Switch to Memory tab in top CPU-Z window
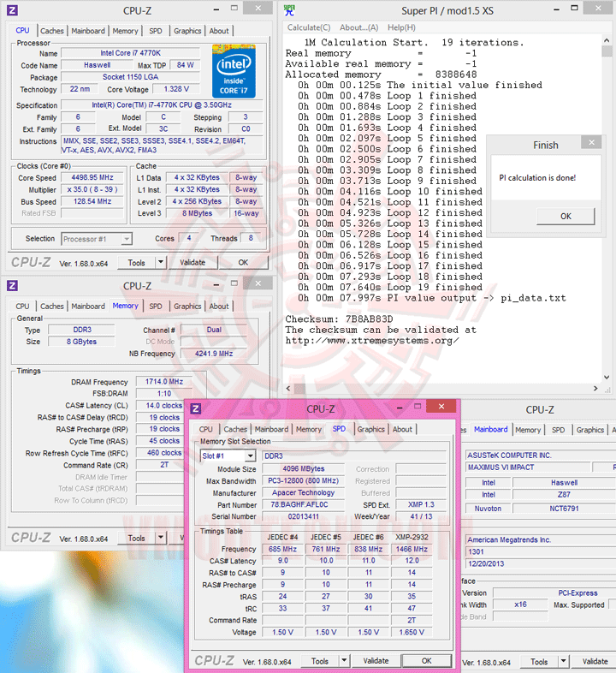The image size is (616, 673). click(x=125, y=31)
